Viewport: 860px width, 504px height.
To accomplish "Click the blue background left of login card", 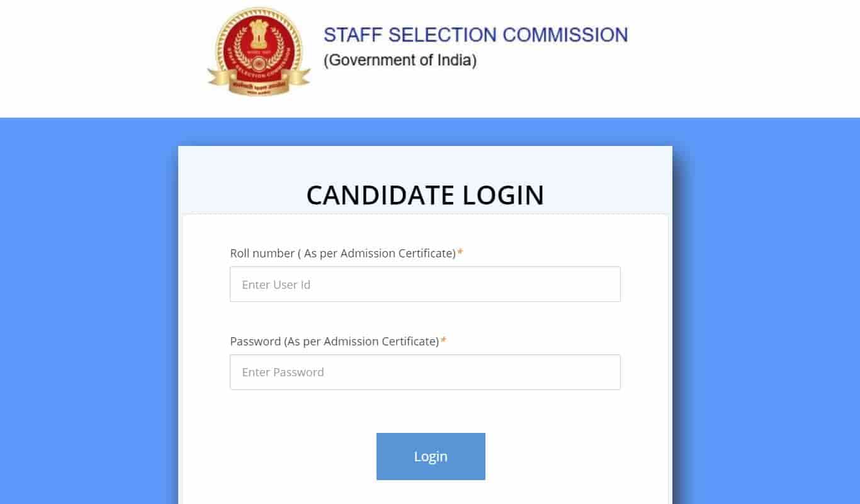I will [x=88, y=315].
